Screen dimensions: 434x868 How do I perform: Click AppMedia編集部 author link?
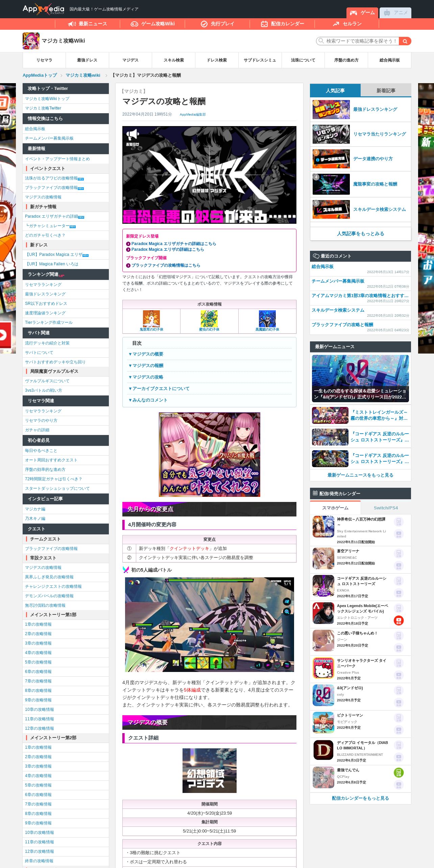[x=193, y=115]
